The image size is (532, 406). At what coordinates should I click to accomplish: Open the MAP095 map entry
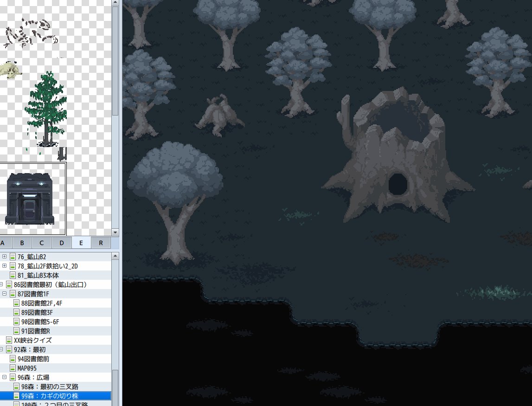[x=27, y=368]
